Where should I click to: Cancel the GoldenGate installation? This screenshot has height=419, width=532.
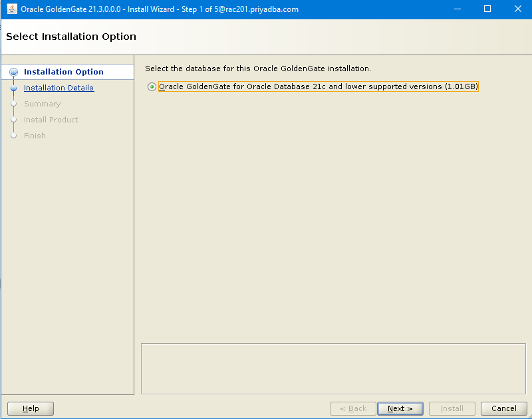point(504,408)
